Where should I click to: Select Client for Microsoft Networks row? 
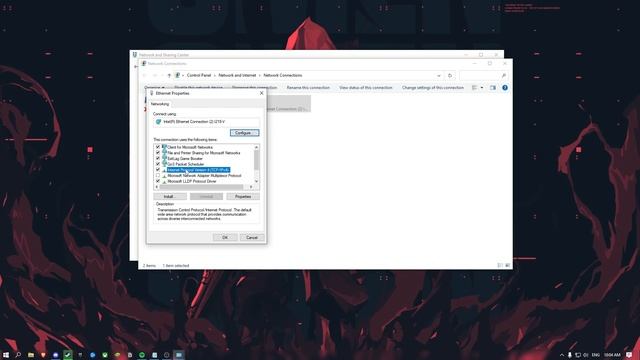(190, 147)
